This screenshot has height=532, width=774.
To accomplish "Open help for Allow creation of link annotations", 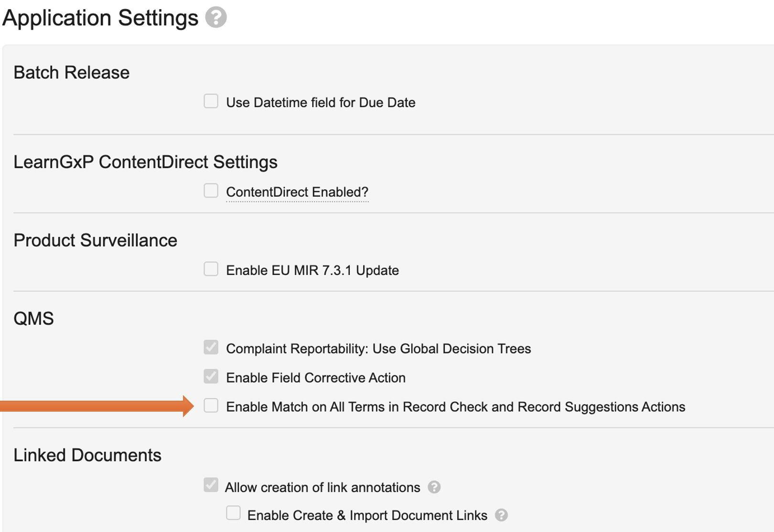I will pos(434,487).
